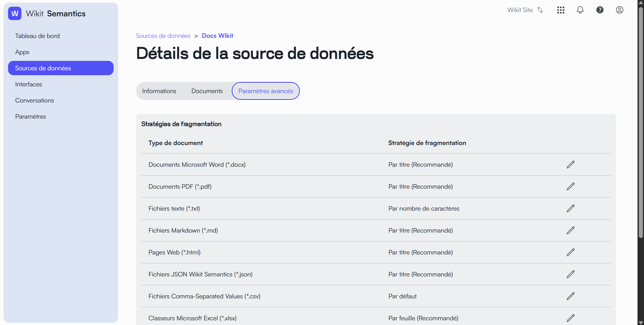Open Interfaces in the sidebar
This screenshot has height=325, width=644.
click(x=61, y=84)
